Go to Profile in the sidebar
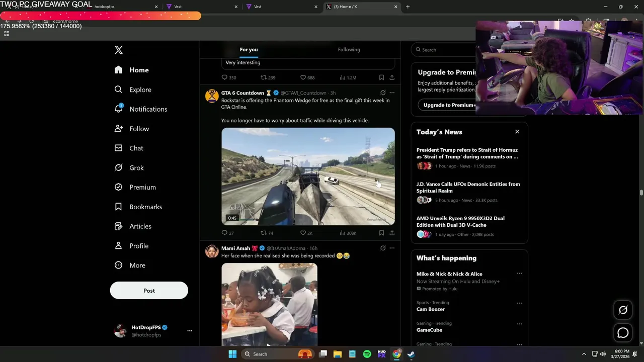Viewport: 644px width, 362px height. (x=131, y=246)
